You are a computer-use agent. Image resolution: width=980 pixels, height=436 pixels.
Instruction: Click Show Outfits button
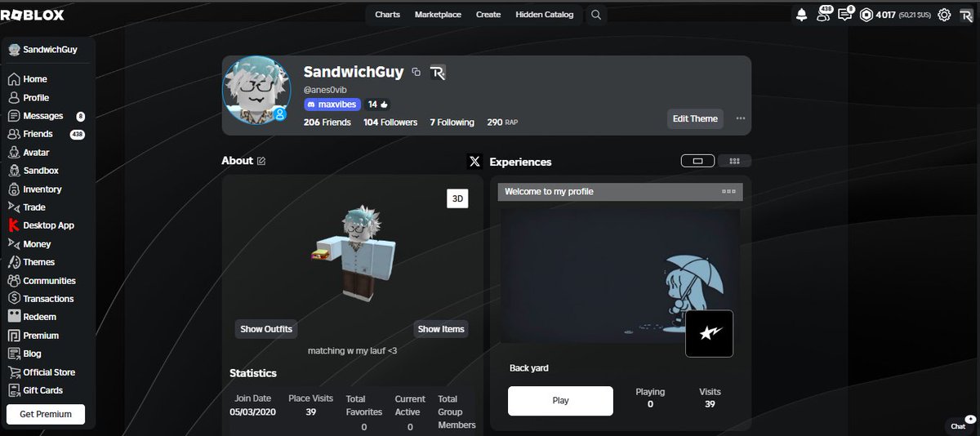(x=266, y=329)
